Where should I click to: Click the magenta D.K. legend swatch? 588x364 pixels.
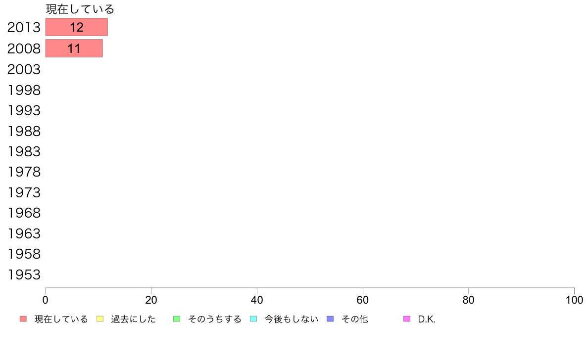pos(407,319)
